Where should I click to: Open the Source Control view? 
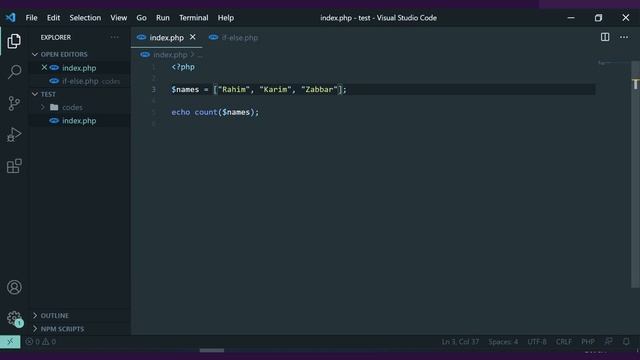click(x=14, y=103)
